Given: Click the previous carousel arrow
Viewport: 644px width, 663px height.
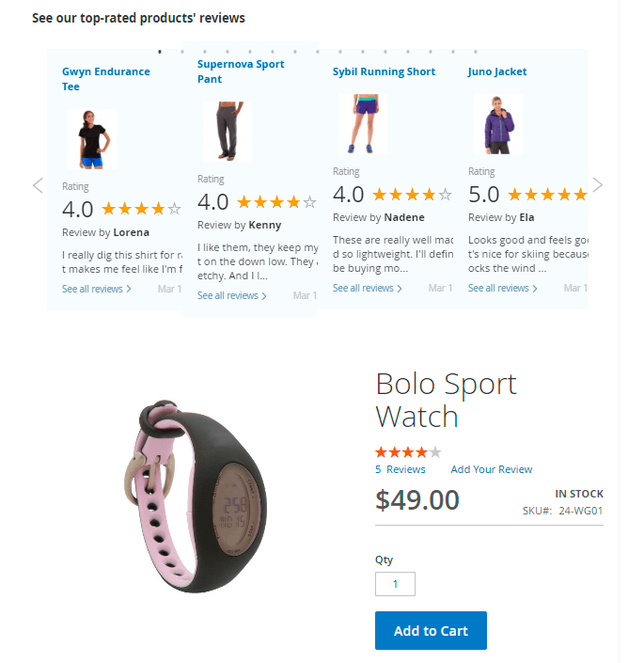Looking at the screenshot, I should [38, 185].
